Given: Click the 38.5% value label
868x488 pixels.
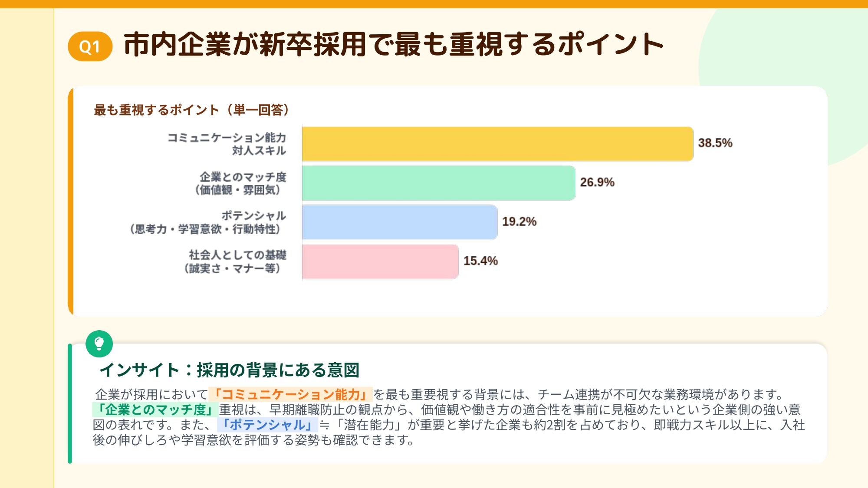Looking at the screenshot, I should coord(715,143).
